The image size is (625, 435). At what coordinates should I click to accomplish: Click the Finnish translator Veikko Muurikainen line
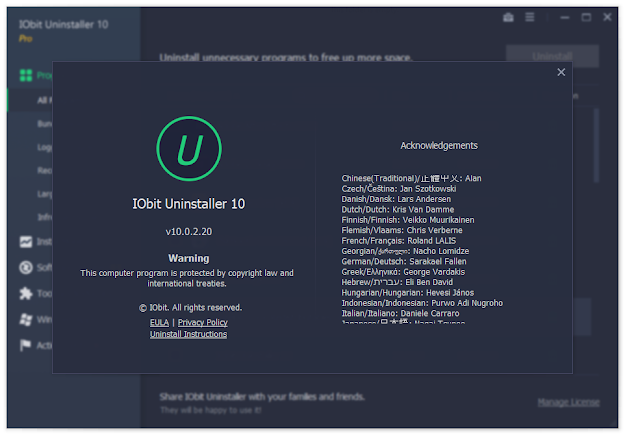(x=408, y=220)
